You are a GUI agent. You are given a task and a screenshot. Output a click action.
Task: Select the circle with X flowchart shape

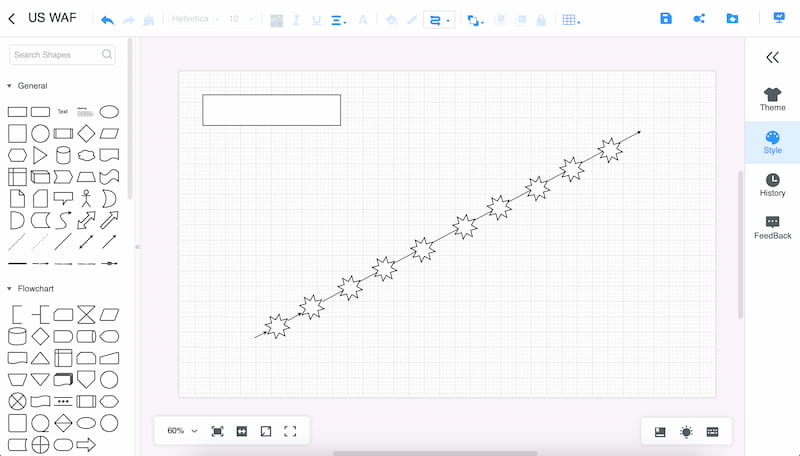pos(17,401)
